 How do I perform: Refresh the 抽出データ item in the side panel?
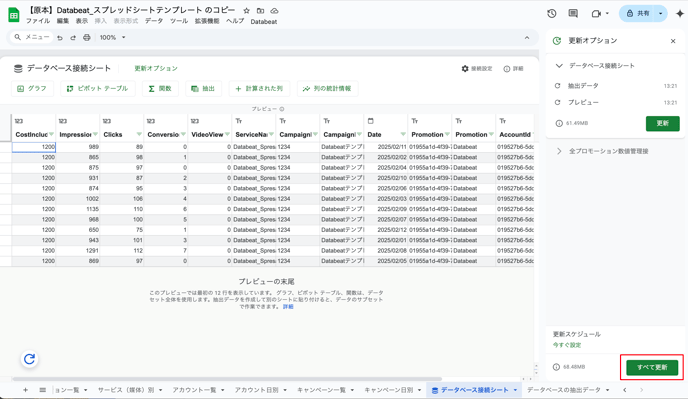[557, 86]
